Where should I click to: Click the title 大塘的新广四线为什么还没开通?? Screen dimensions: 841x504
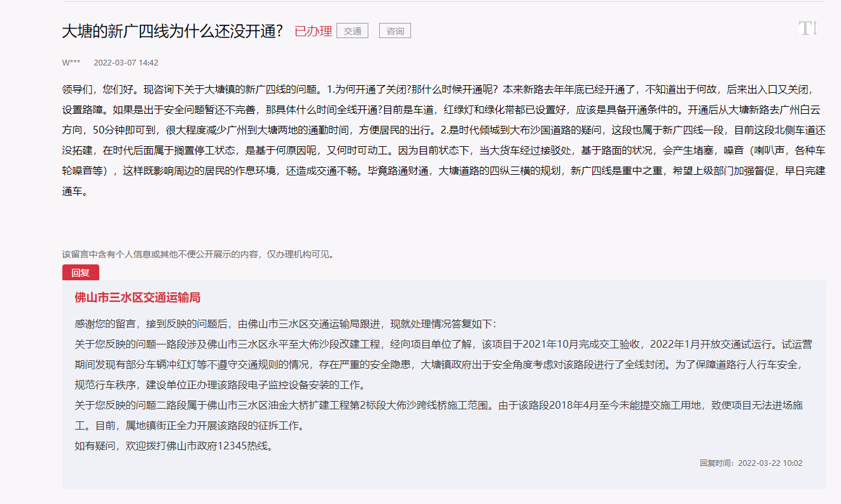pos(172,31)
